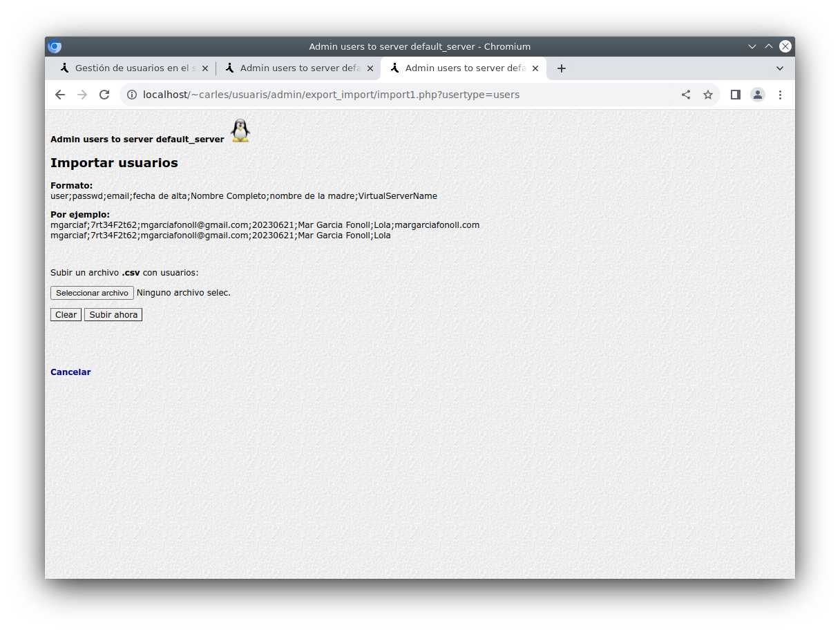840x632 pixels.
Task: Open Chromium three-dot menu
Action: [780, 95]
